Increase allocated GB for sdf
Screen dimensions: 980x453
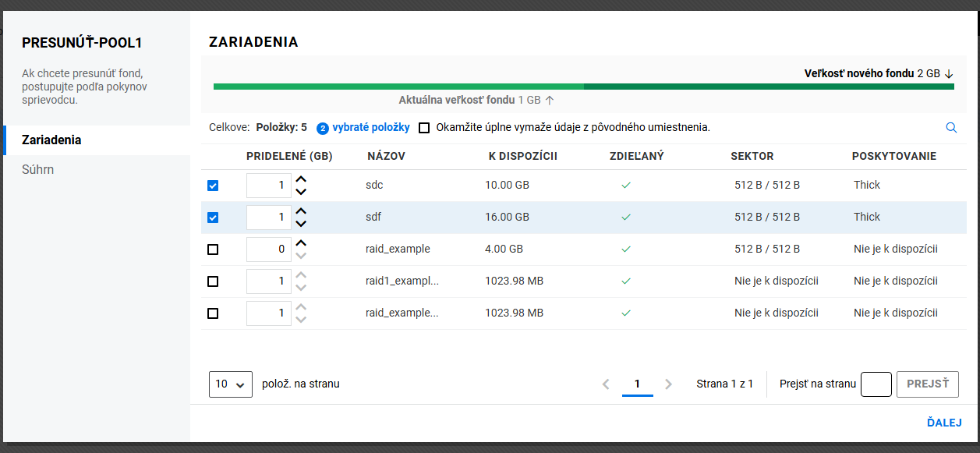point(301,212)
